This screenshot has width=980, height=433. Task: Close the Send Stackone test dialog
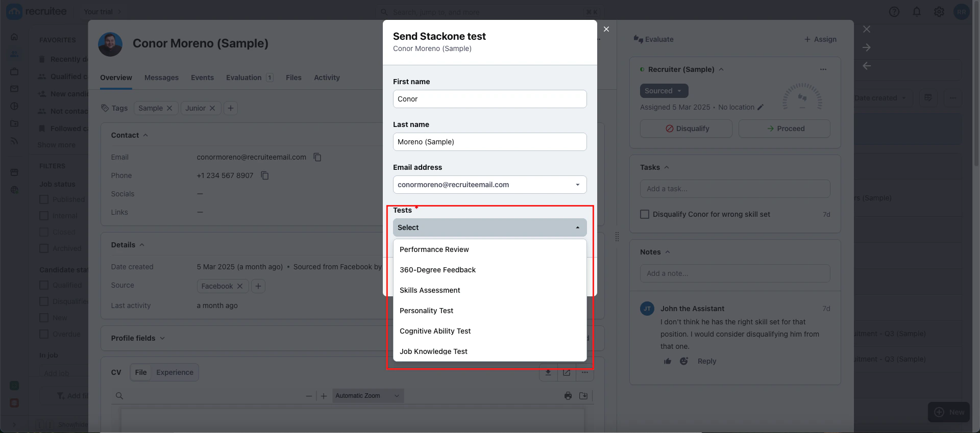pyautogui.click(x=606, y=29)
